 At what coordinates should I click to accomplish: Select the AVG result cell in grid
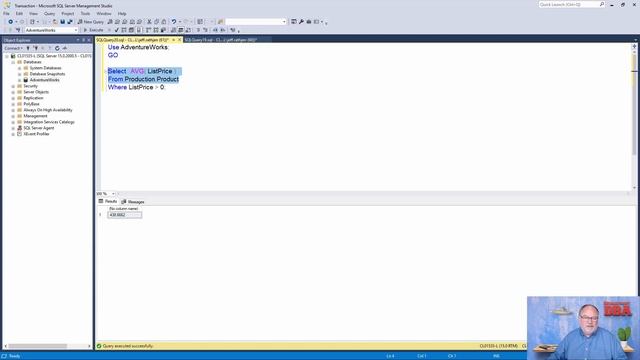pyautogui.click(x=124, y=215)
